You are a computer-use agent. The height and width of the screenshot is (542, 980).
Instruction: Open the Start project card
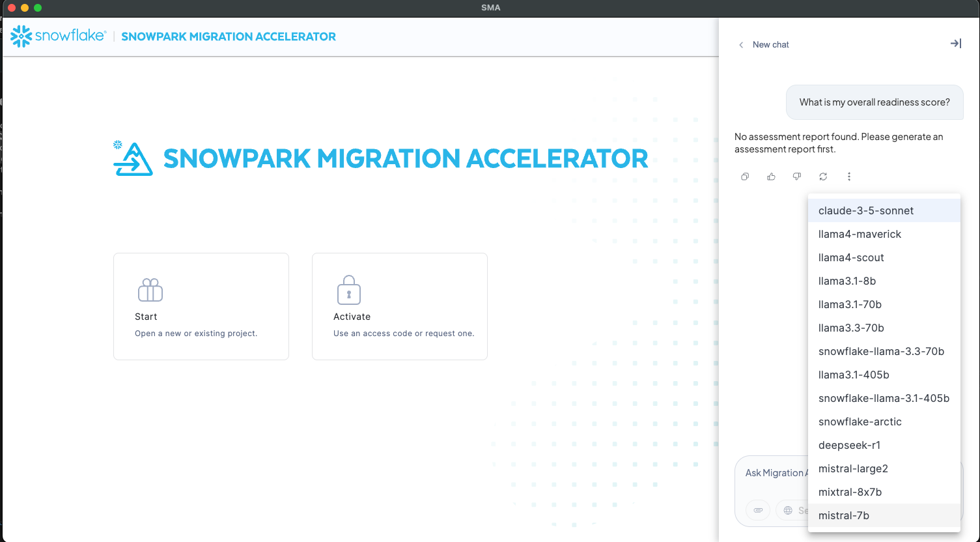201,306
